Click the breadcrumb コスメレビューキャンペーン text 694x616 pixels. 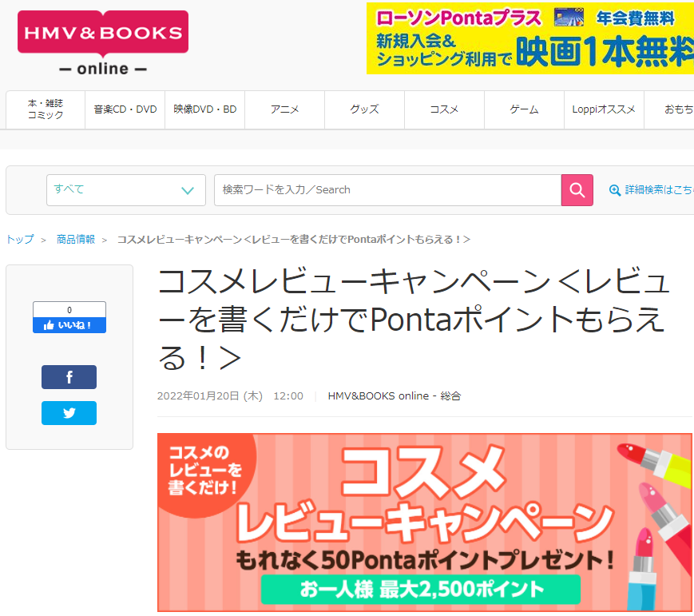(x=293, y=240)
